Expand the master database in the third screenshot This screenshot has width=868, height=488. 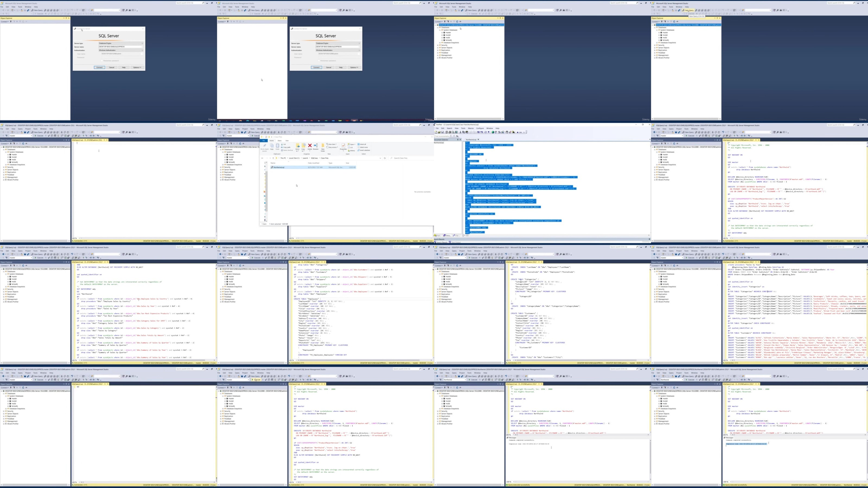click(442, 33)
